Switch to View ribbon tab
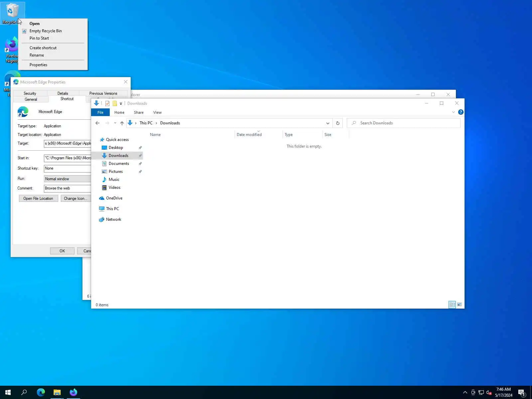 click(x=157, y=112)
